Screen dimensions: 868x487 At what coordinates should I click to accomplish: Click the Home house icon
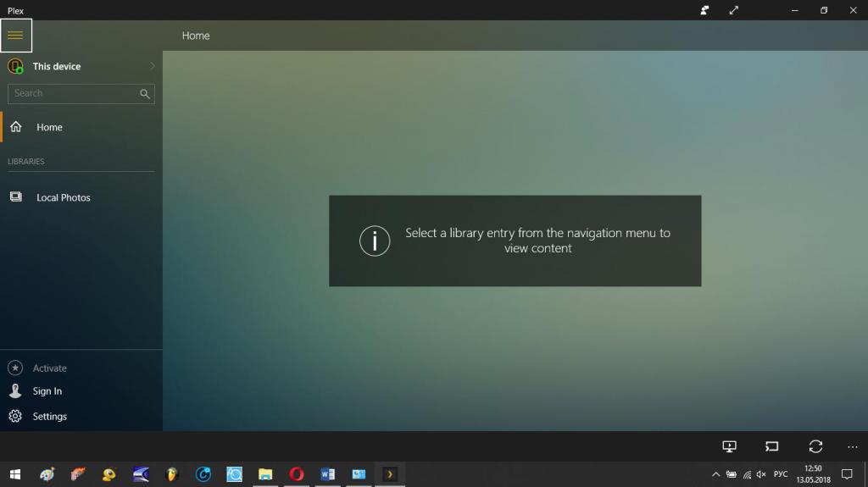tap(15, 127)
